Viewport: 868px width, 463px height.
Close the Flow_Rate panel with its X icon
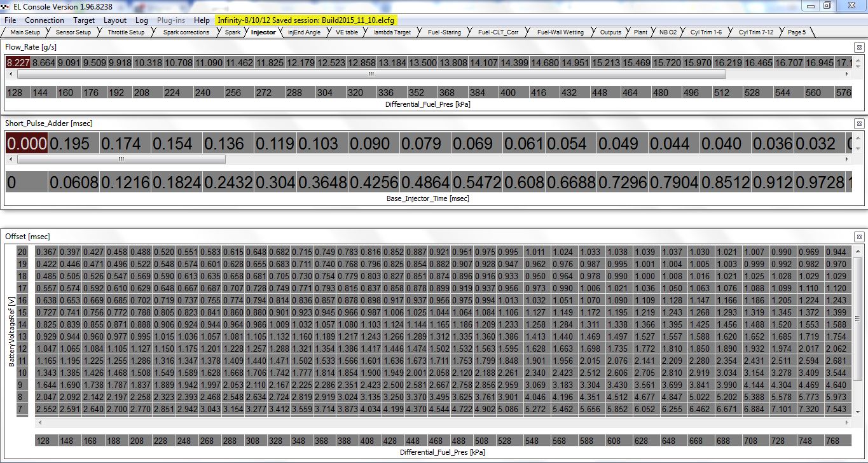pyautogui.click(x=858, y=47)
